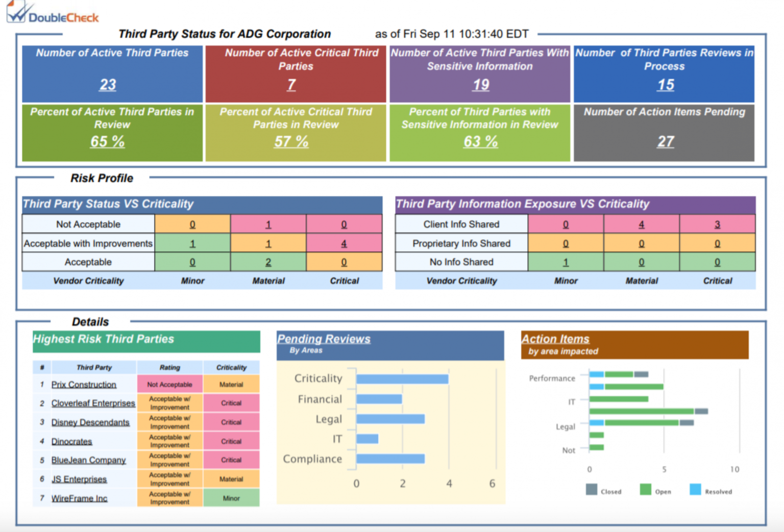Click the Resolved legend swatch
Viewport: 784px width, 532px height.
pyautogui.click(x=695, y=490)
